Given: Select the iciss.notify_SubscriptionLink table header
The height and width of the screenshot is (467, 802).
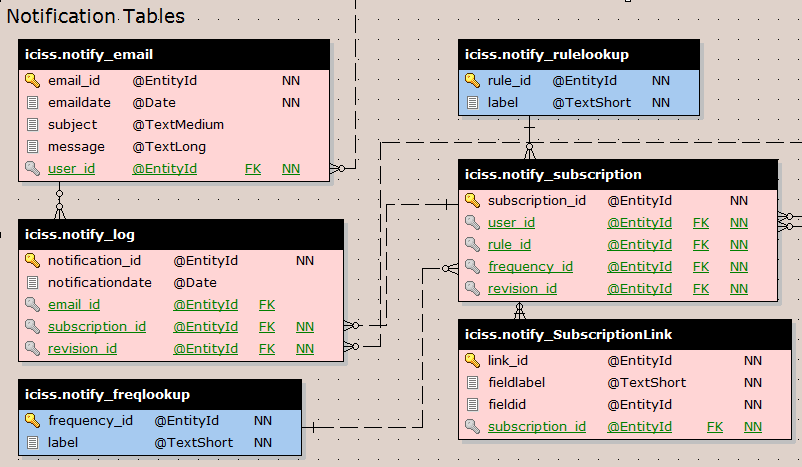Looking at the screenshot, I should click(x=625, y=334).
